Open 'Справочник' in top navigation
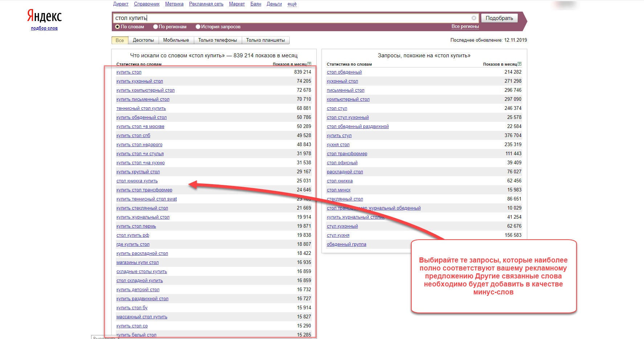 pos(147,4)
